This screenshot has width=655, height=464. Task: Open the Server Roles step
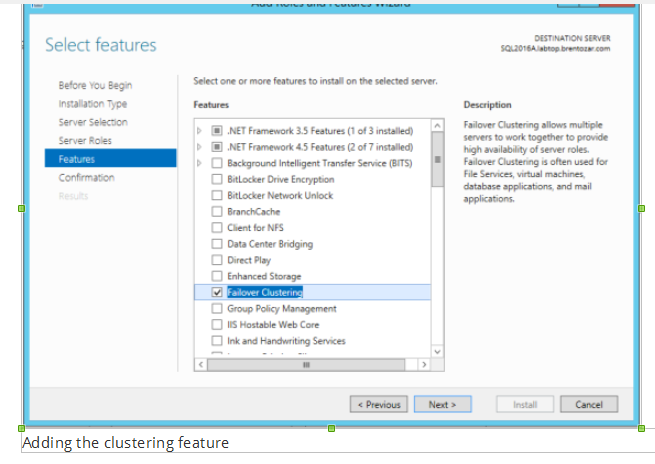click(85, 140)
